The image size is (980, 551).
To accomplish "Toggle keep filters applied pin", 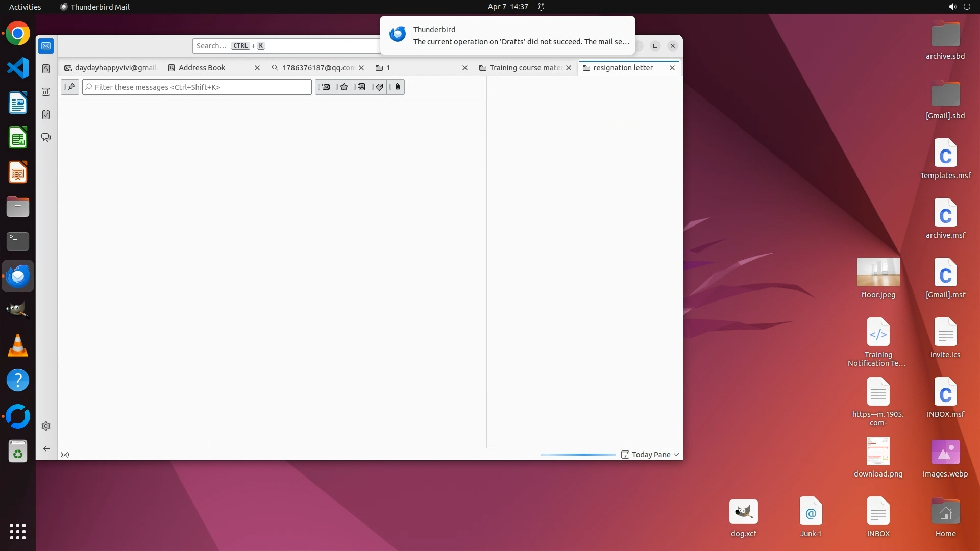I will [70, 87].
